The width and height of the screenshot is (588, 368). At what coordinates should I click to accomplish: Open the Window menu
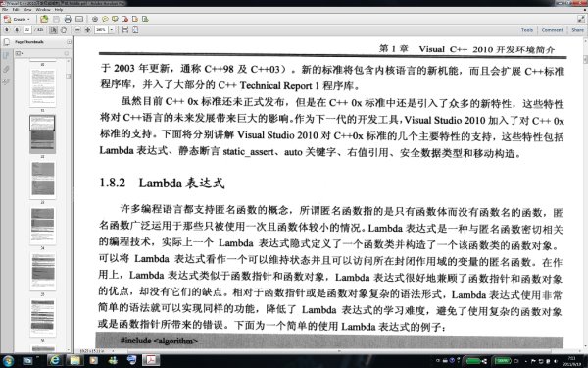(x=43, y=10)
